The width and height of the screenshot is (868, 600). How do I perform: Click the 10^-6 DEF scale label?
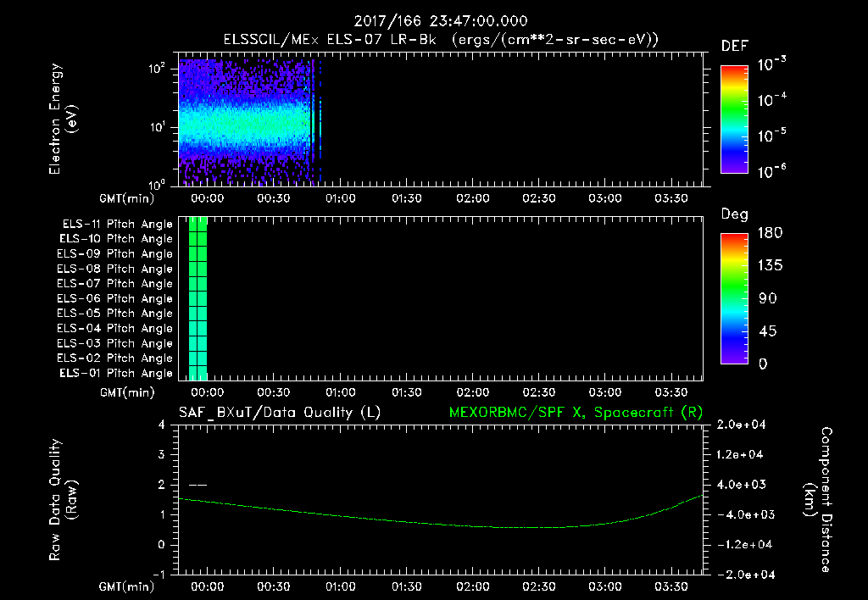click(x=771, y=171)
